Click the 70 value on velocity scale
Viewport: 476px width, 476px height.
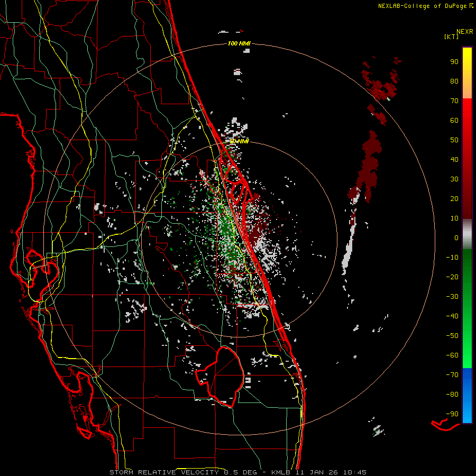pyautogui.click(x=454, y=101)
